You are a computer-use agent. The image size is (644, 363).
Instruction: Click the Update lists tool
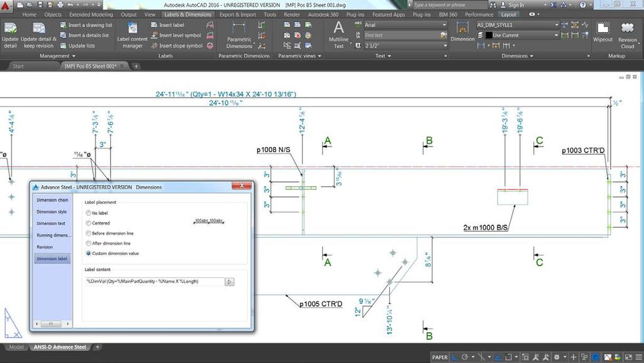77,45
